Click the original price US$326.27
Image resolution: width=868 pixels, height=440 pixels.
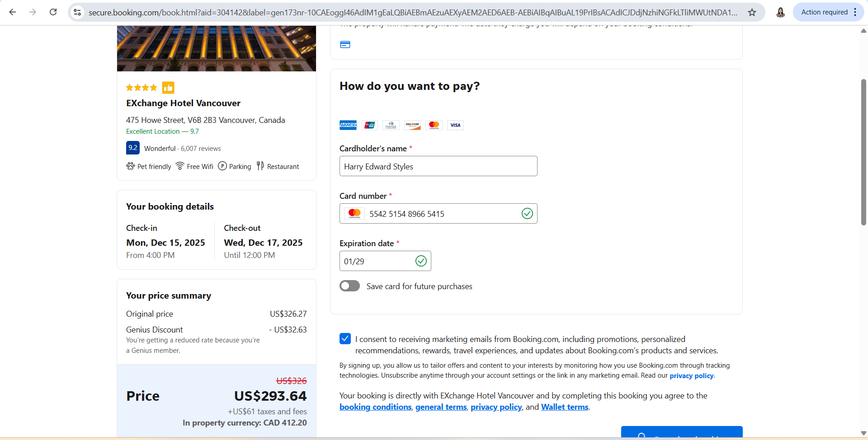pyautogui.click(x=288, y=314)
